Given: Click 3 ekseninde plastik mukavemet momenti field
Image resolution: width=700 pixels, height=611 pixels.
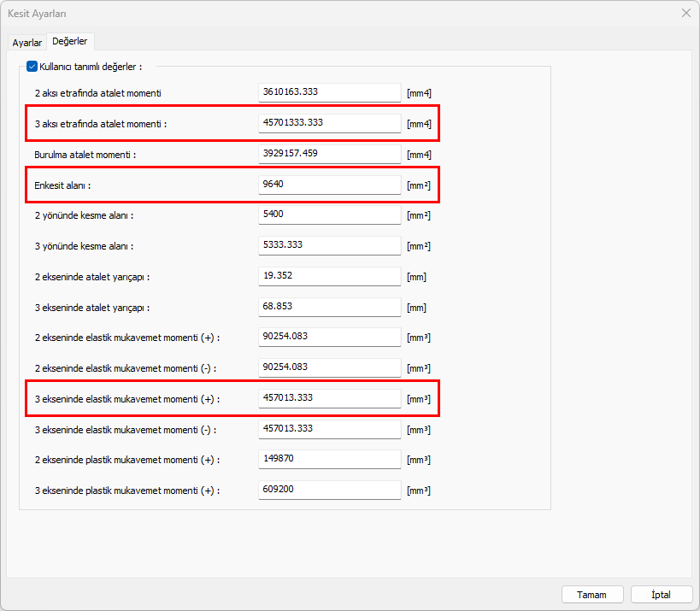Looking at the screenshot, I should (329, 490).
